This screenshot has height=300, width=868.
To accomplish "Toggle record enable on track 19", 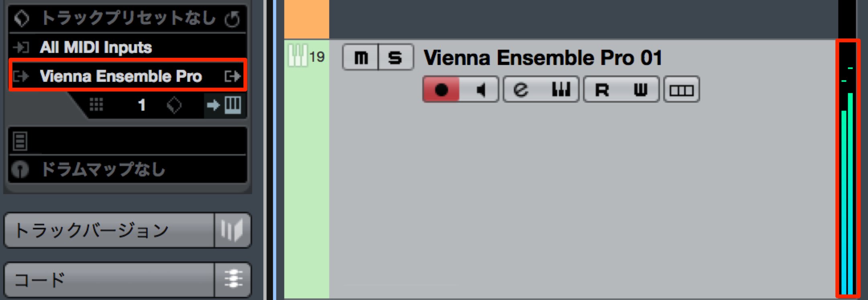I will (x=441, y=89).
